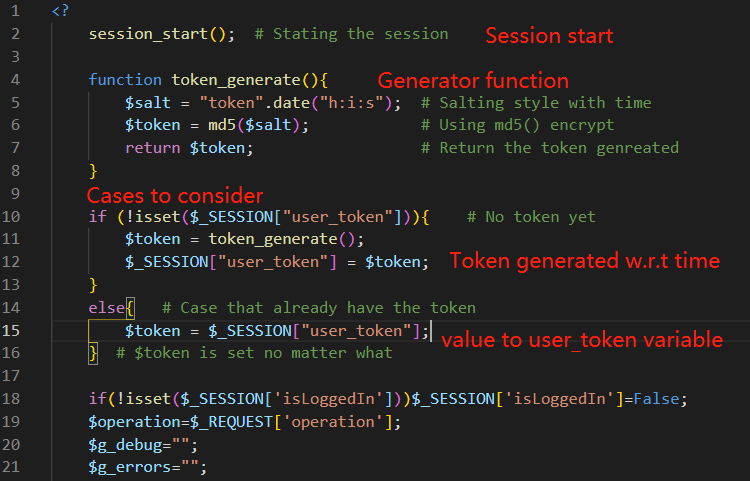Click the token_generate function name on line 4
750x481 pixels.
(236, 79)
